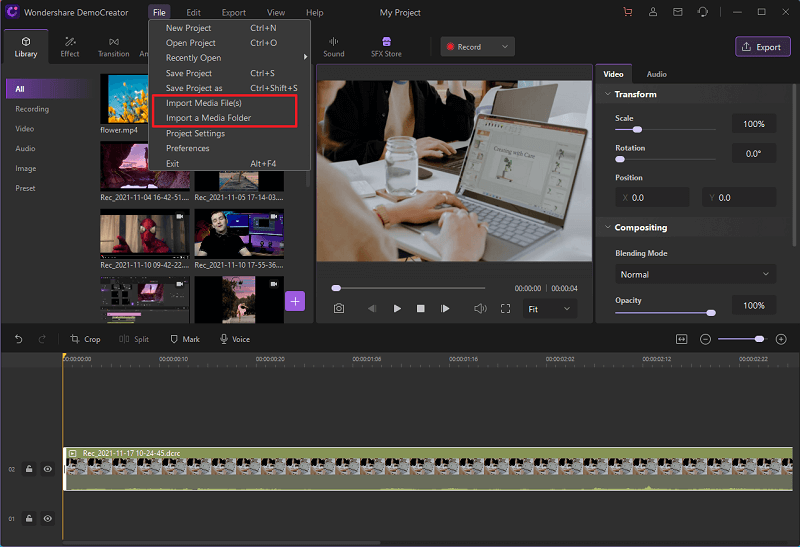800x547 pixels.
Task: Open the View menu
Action: (x=276, y=12)
